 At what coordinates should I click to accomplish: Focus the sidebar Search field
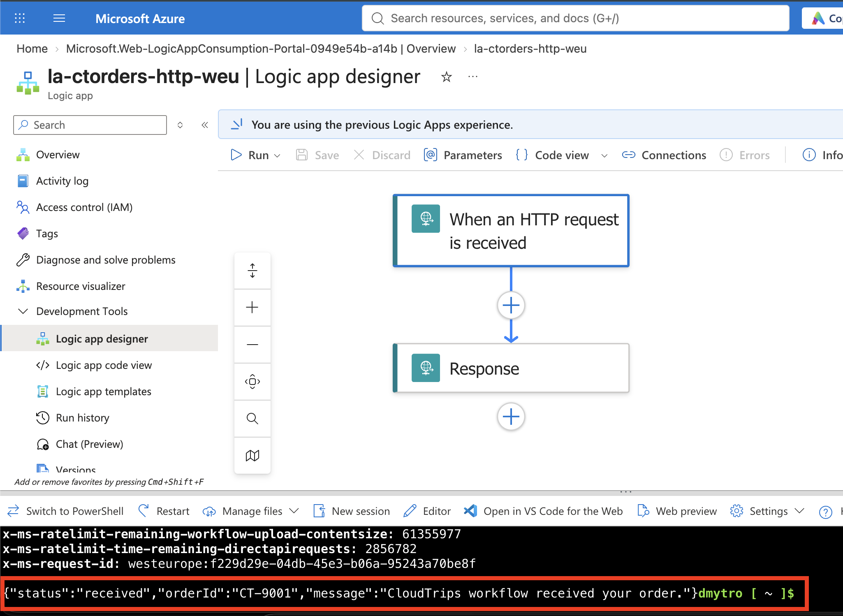(90, 125)
